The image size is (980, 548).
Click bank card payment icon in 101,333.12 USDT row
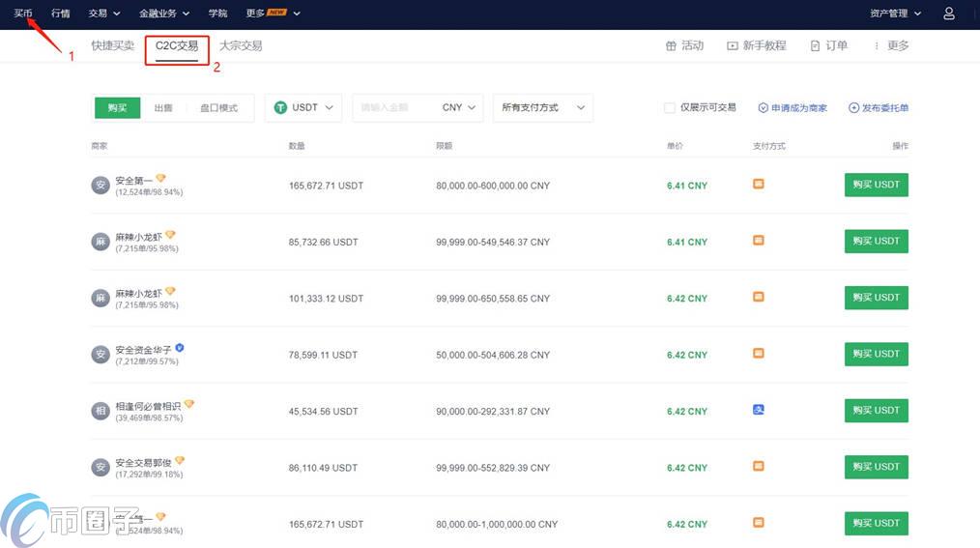click(758, 297)
